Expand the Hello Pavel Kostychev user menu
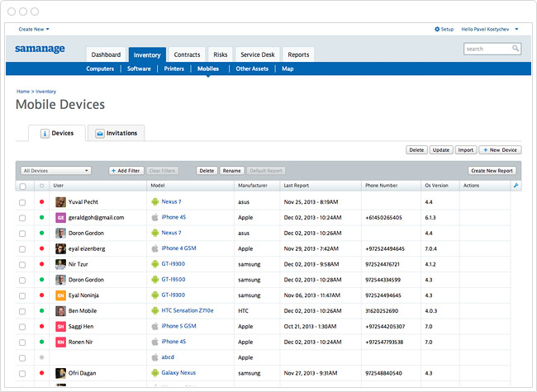Image resolution: width=537 pixels, height=392 pixels. click(490, 29)
